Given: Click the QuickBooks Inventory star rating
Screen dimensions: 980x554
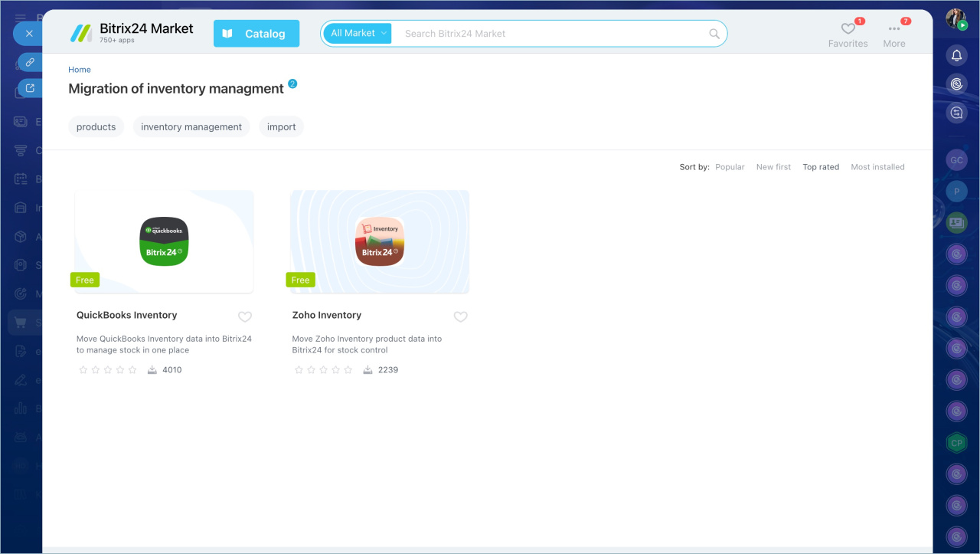Looking at the screenshot, I should point(108,370).
